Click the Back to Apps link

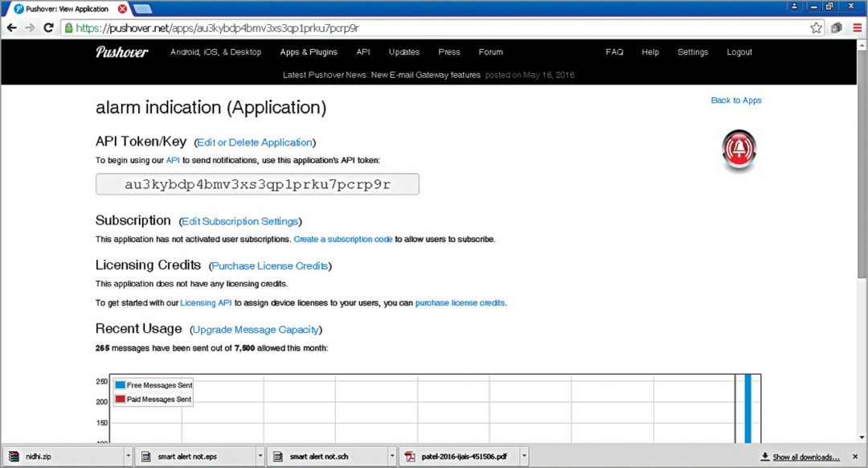pos(735,101)
